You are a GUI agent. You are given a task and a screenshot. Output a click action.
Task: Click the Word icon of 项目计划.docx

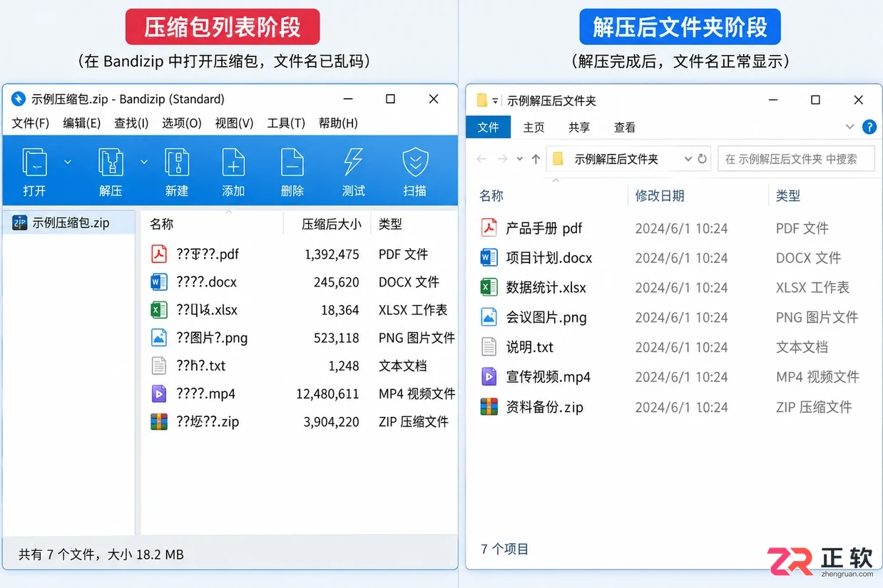(x=489, y=257)
